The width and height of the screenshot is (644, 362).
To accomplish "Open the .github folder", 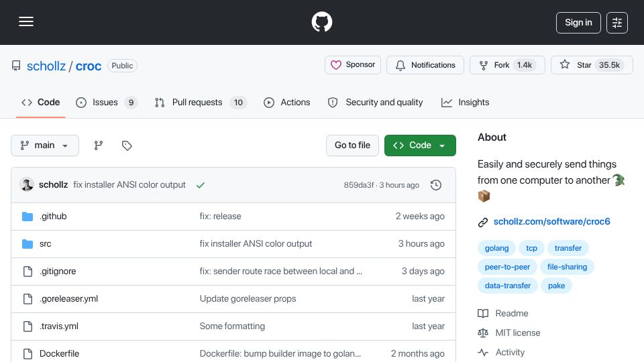I will (53, 217).
